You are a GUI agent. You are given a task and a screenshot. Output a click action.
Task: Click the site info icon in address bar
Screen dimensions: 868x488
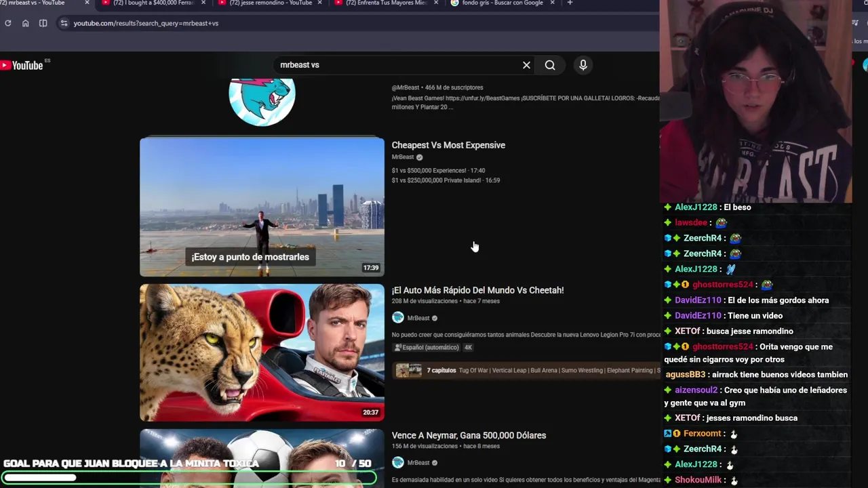(64, 23)
